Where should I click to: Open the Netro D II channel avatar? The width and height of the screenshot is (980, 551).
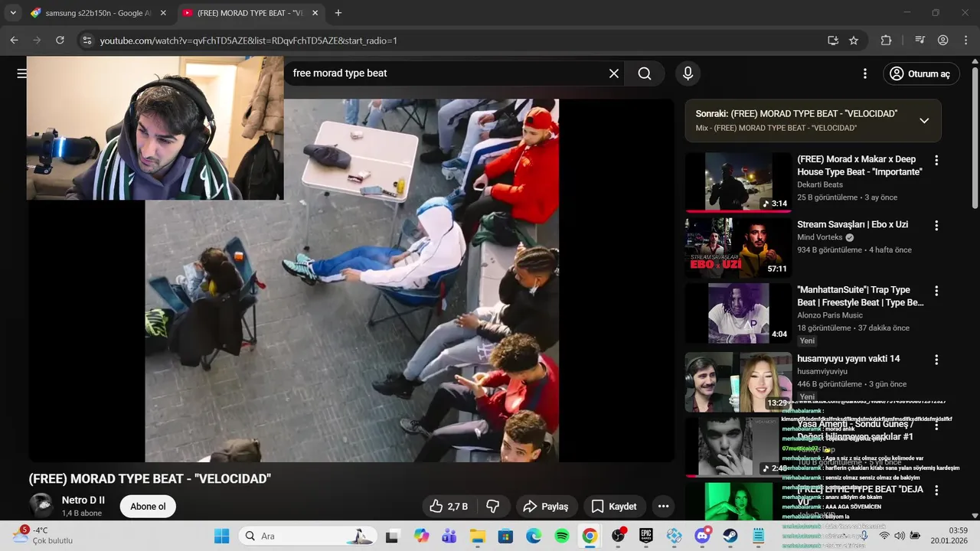pos(41,506)
